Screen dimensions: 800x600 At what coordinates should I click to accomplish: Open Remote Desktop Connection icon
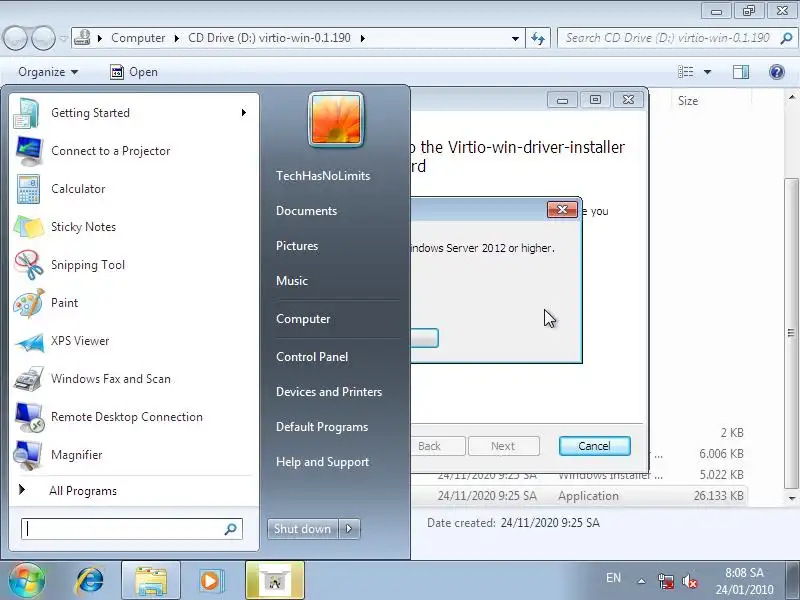pyautogui.click(x=29, y=417)
